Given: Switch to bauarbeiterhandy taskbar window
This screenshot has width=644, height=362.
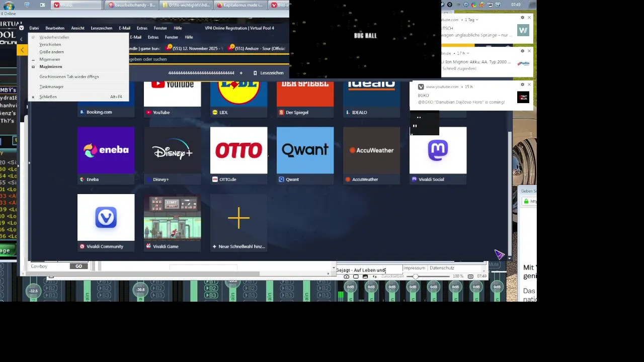Looking at the screenshot, I should (x=132, y=5).
